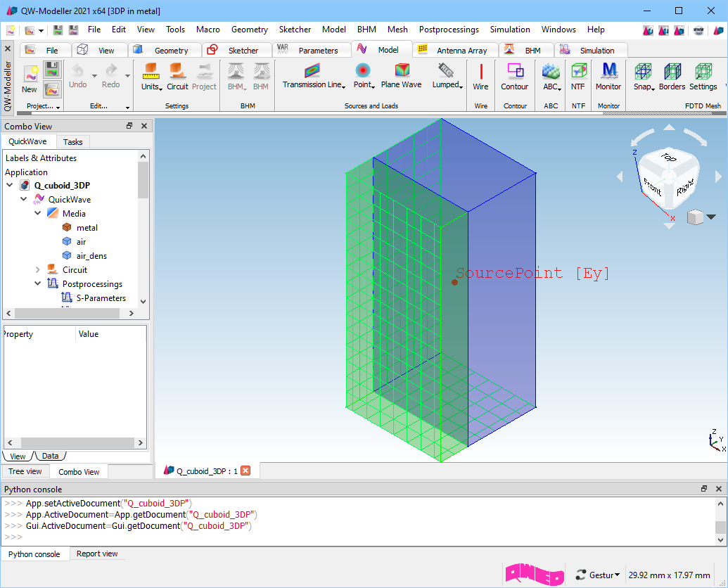This screenshot has width=728, height=588.
Task: Close the Python console panel
Action: [x=719, y=489]
